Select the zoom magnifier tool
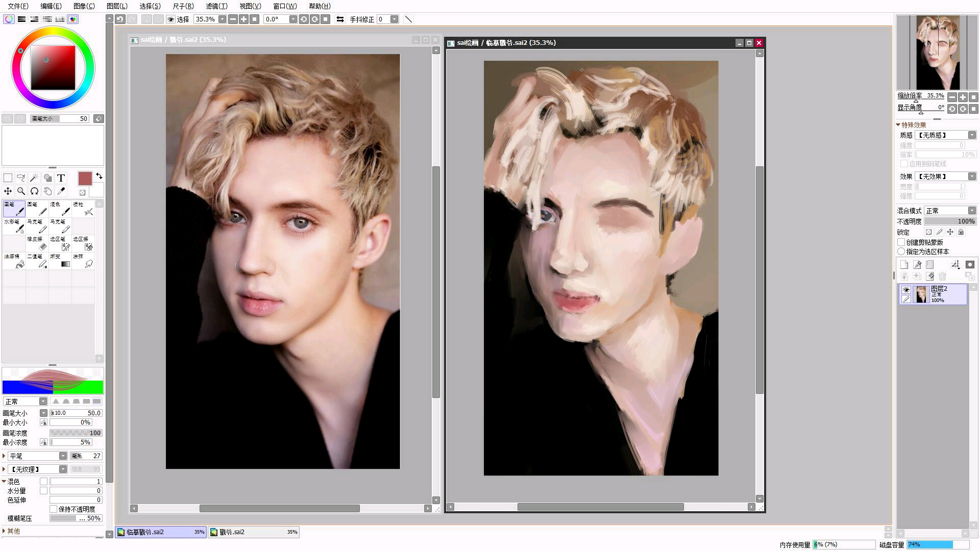 click(21, 191)
